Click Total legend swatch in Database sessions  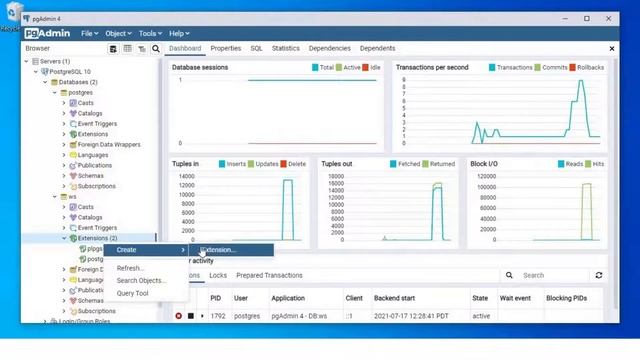point(315,68)
